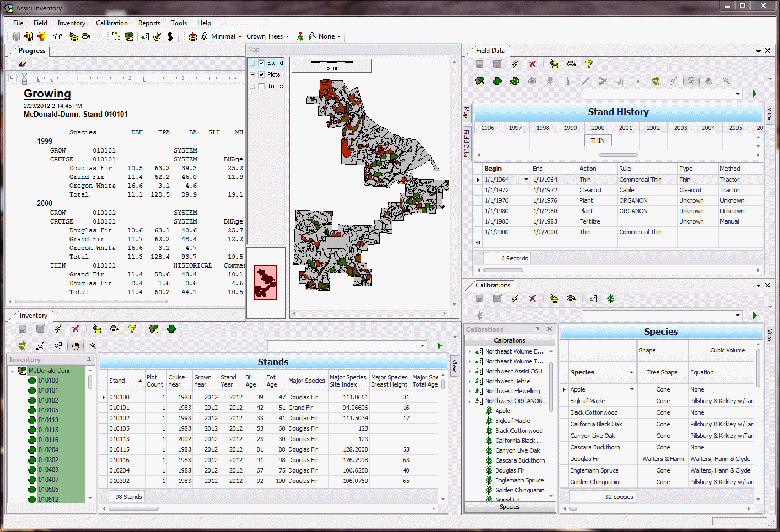This screenshot has height=532, width=780.
Task: Collapse the Northwest ORGANON node
Action: [470, 401]
